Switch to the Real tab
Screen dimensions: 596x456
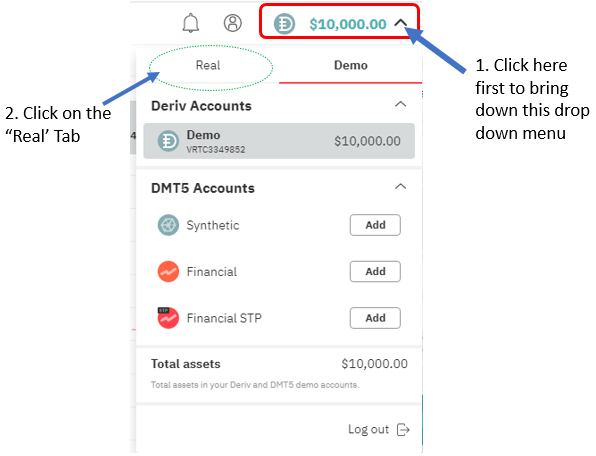point(208,65)
